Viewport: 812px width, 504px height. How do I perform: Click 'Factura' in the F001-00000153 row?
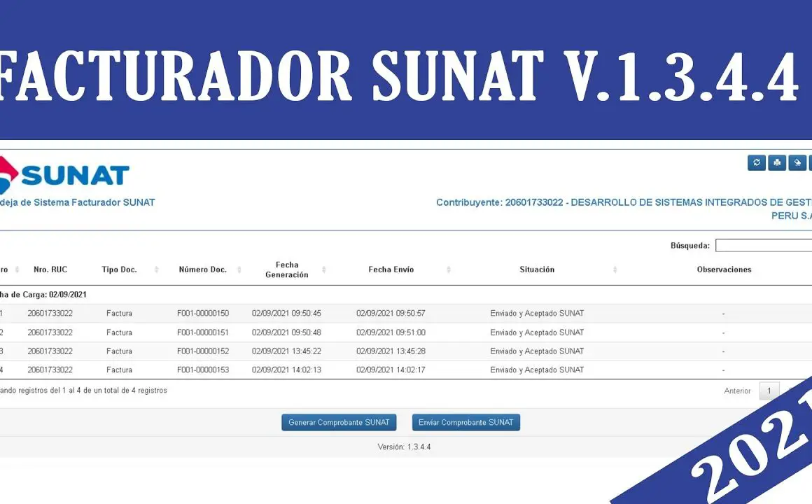coord(119,370)
